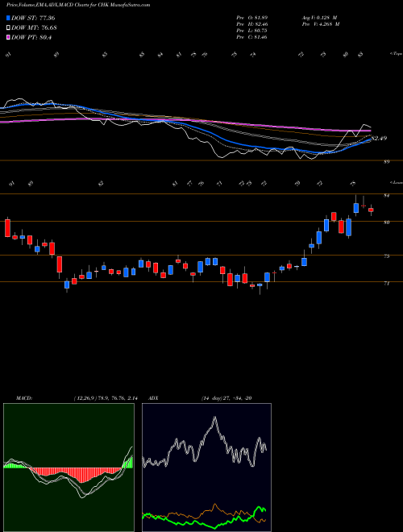Click the 71 price axis label
Image resolution: width=403 pixels, height=532 pixels.
[x=386, y=283]
